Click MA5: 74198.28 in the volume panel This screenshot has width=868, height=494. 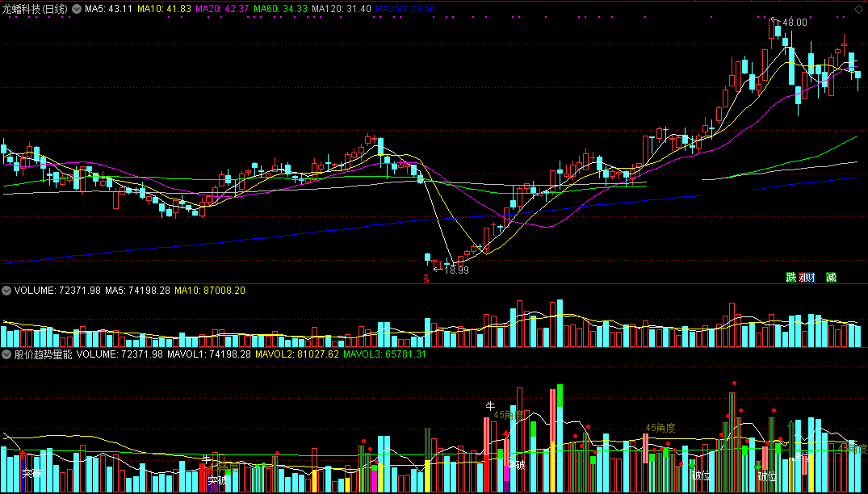[x=138, y=290]
